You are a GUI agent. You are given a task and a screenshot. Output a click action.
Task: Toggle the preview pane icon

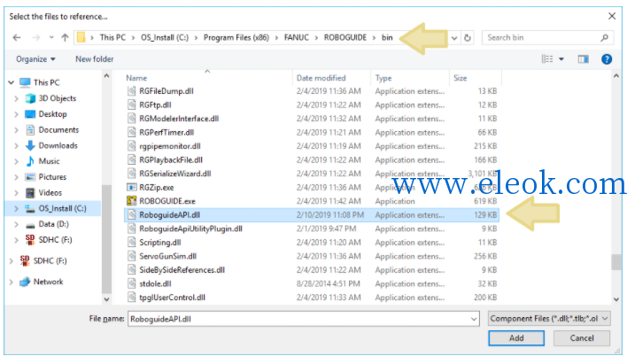coord(583,59)
